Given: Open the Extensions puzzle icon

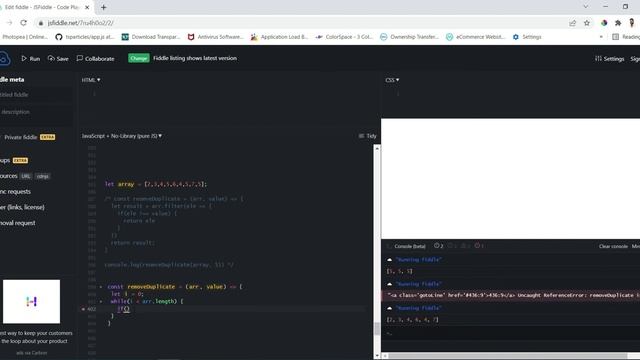Looking at the screenshot, I should click(x=618, y=23).
